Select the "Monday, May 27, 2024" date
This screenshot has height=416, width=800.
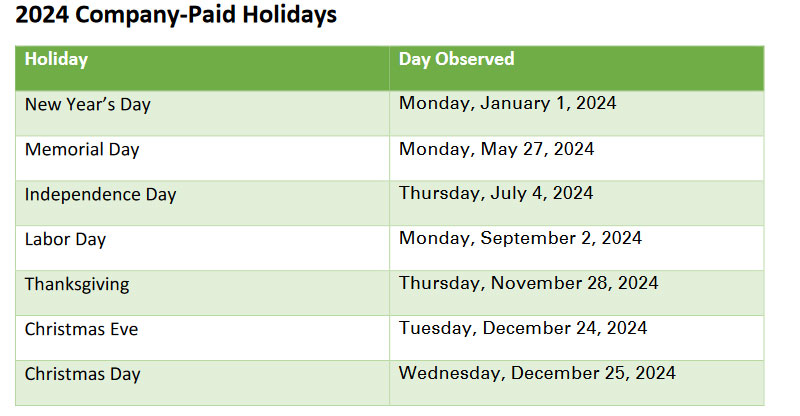(496, 149)
